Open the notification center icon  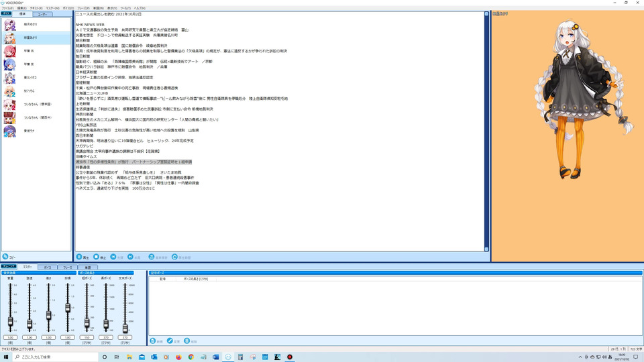pos(636,357)
